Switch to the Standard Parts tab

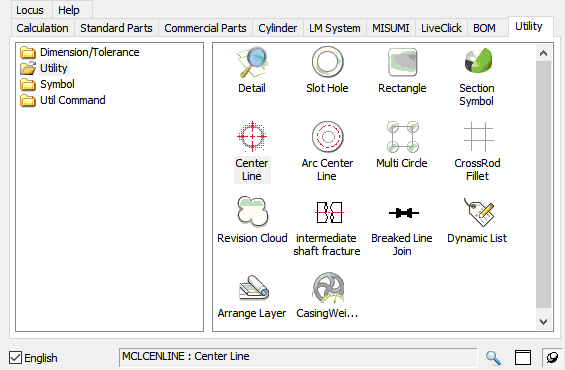click(116, 28)
